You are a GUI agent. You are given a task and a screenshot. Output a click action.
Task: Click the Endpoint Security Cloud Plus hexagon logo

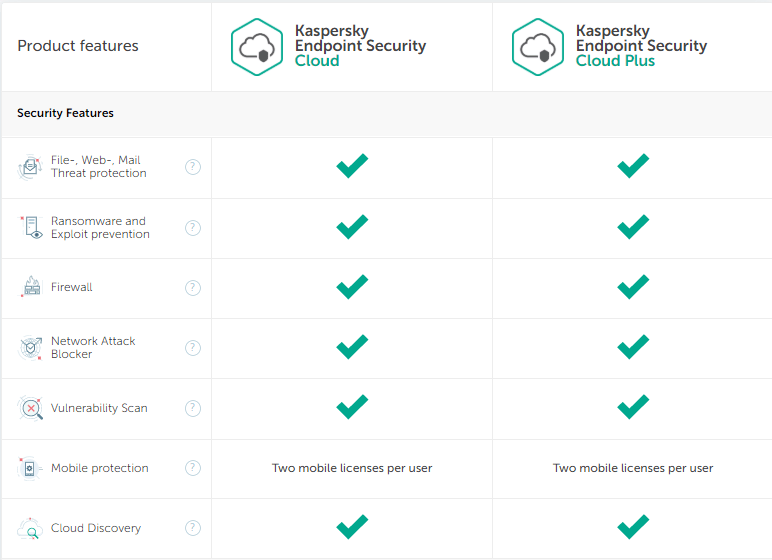point(538,47)
